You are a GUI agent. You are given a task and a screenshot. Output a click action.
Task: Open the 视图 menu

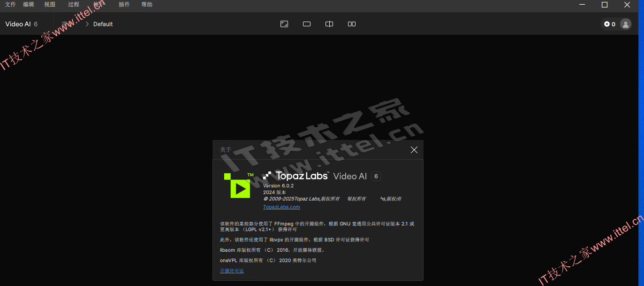click(50, 5)
